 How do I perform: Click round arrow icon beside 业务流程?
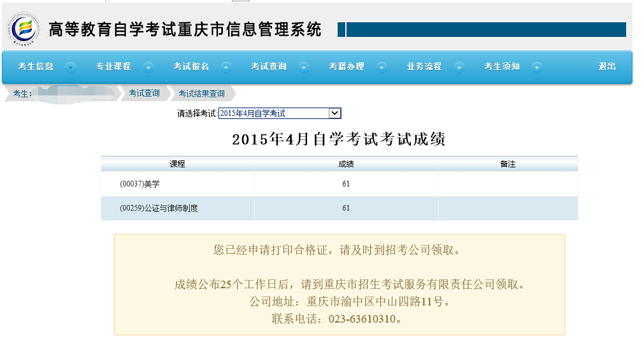[x=459, y=67]
